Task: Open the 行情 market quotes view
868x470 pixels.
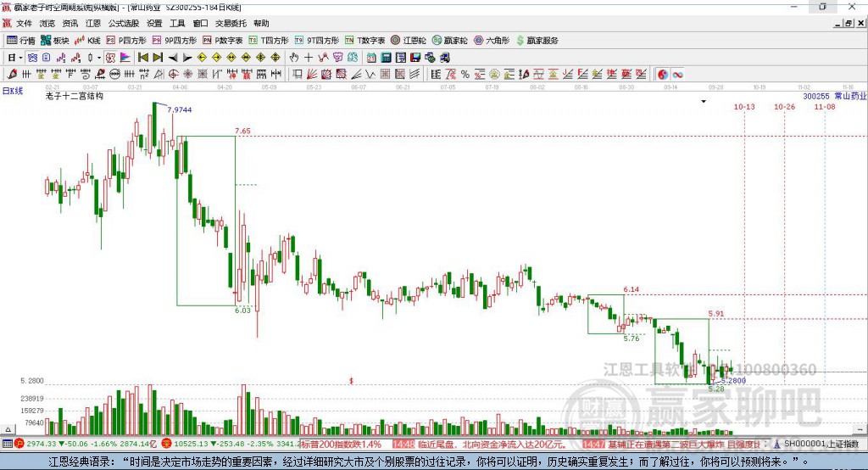Action: pyautogui.click(x=21, y=41)
